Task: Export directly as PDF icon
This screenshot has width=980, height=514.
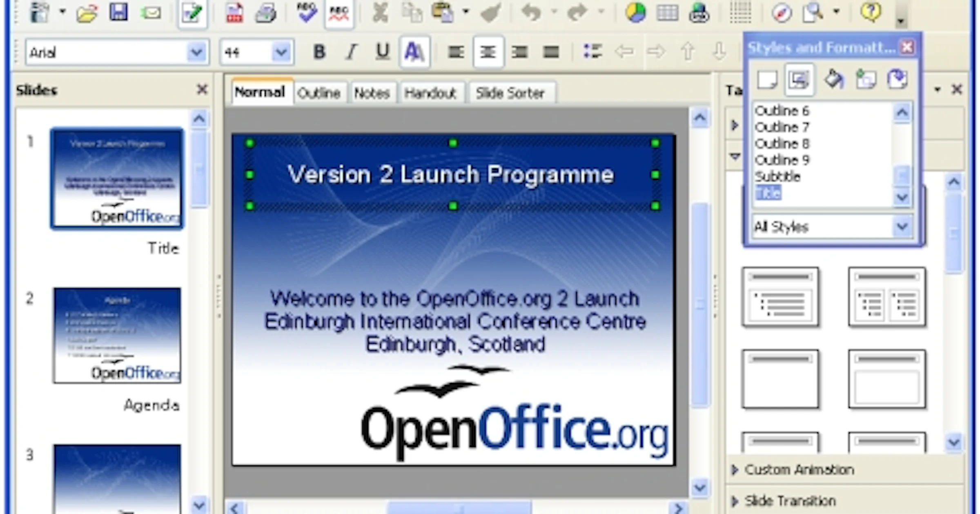Action: 234,13
